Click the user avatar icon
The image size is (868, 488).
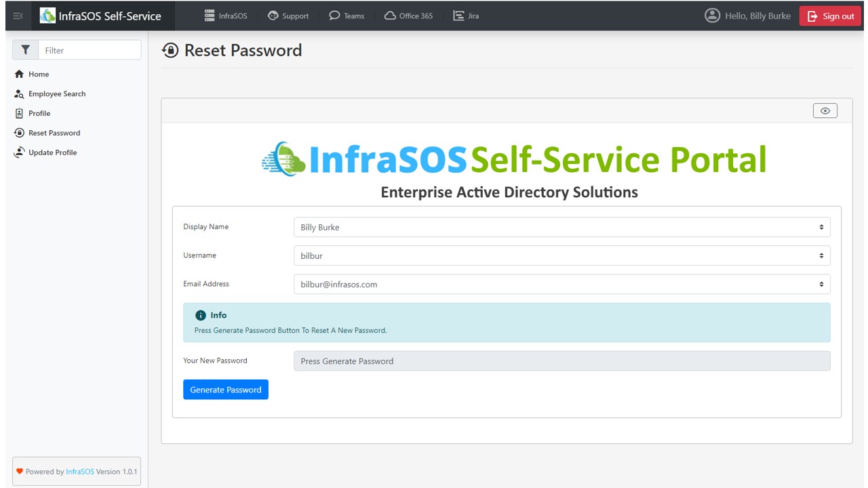712,16
